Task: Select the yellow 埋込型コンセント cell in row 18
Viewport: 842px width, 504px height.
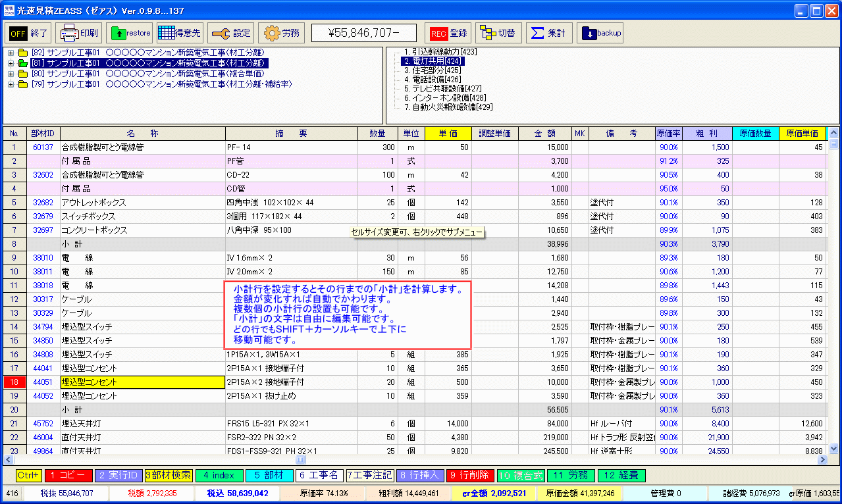Action: pyautogui.click(x=142, y=382)
